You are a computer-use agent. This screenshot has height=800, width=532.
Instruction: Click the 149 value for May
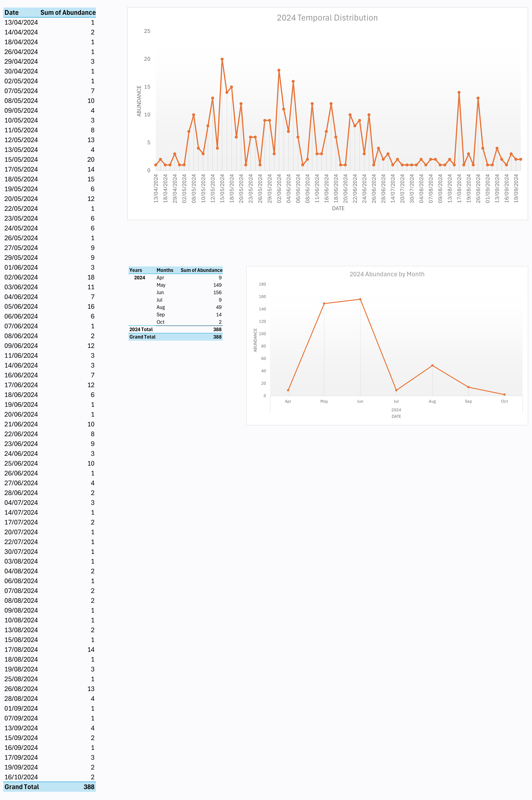tap(218, 285)
